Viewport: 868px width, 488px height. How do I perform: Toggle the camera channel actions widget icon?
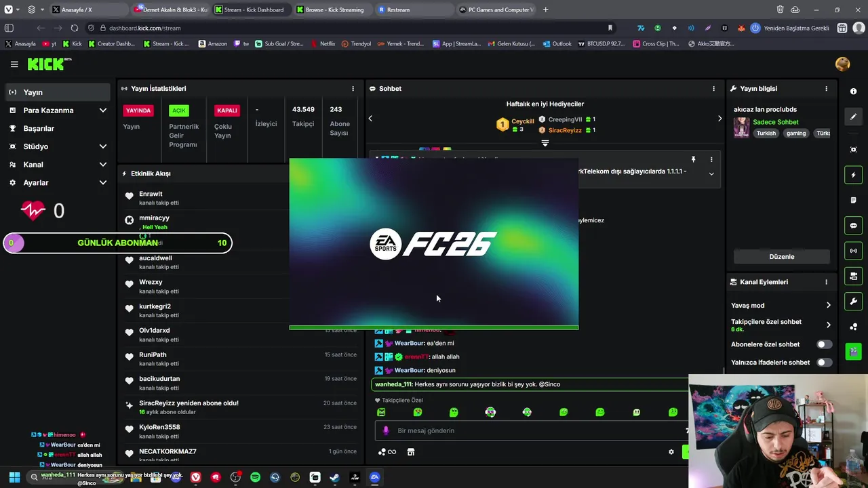tap(853, 276)
